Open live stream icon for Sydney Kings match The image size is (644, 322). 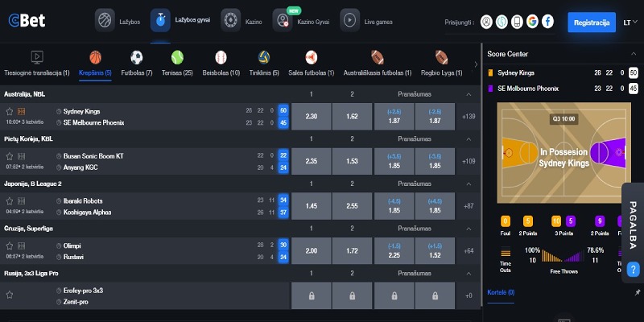tap(21, 111)
